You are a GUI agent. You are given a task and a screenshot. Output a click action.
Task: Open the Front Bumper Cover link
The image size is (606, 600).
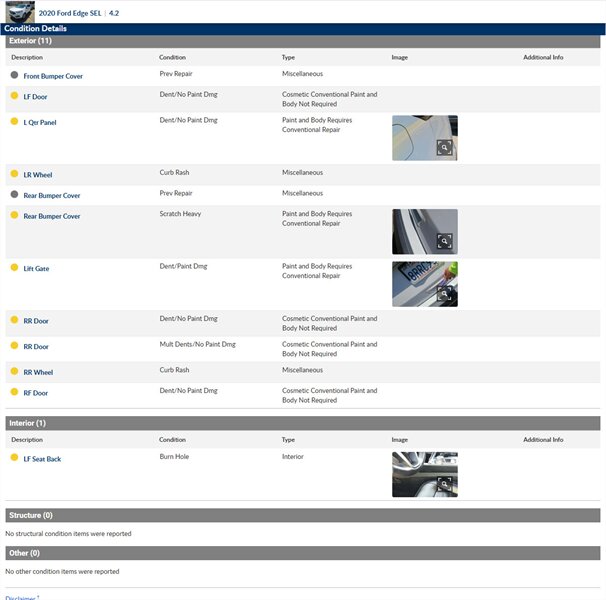[53, 76]
